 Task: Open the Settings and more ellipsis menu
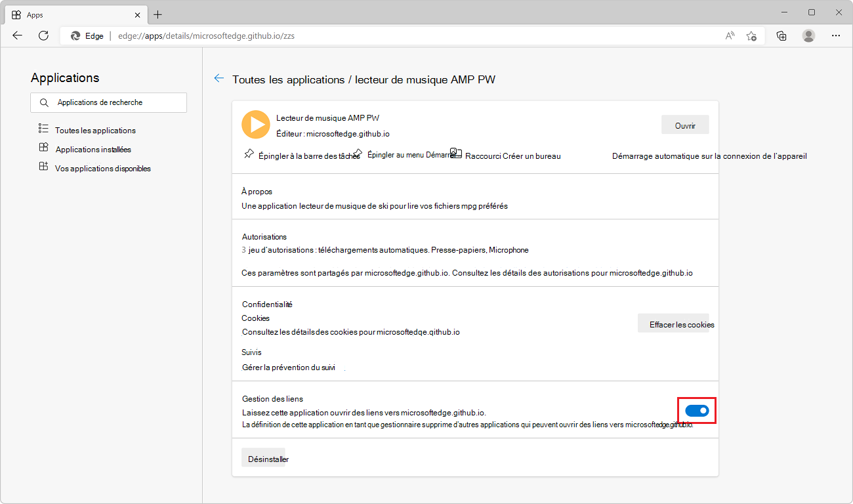click(x=835, y=36)
